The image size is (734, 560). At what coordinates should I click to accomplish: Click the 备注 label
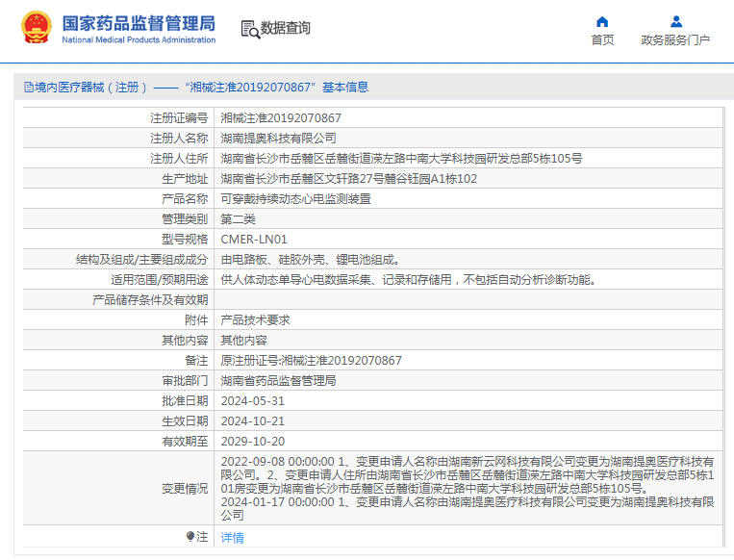click(196, 360)
